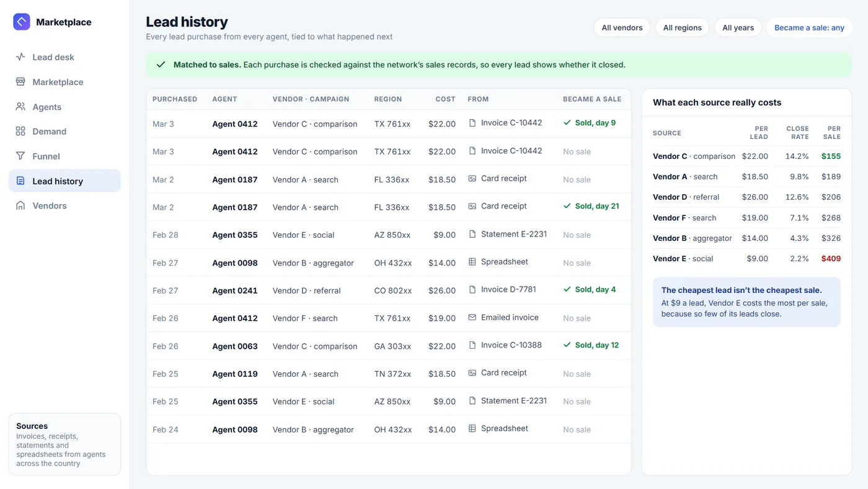The width and height of the screenshot is (868, 489).
Task: Click Vendor D · referral in the source cost panel
Action: (686, 197)
